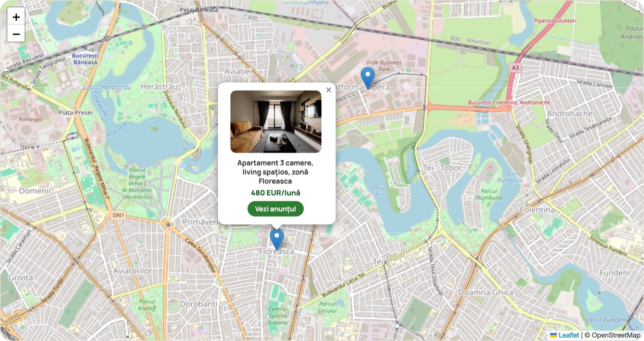The height and width of the screenshot is (341, 644).
Task: Click the Pasaj Băneasa label
Action: click(199, 10)
